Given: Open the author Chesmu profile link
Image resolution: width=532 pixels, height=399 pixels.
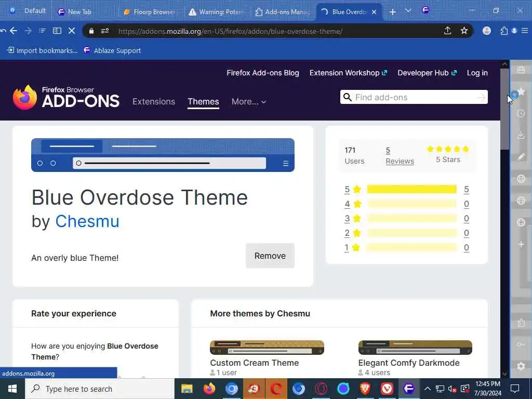Looking at the screenshot, I should (x=87, y=221).
